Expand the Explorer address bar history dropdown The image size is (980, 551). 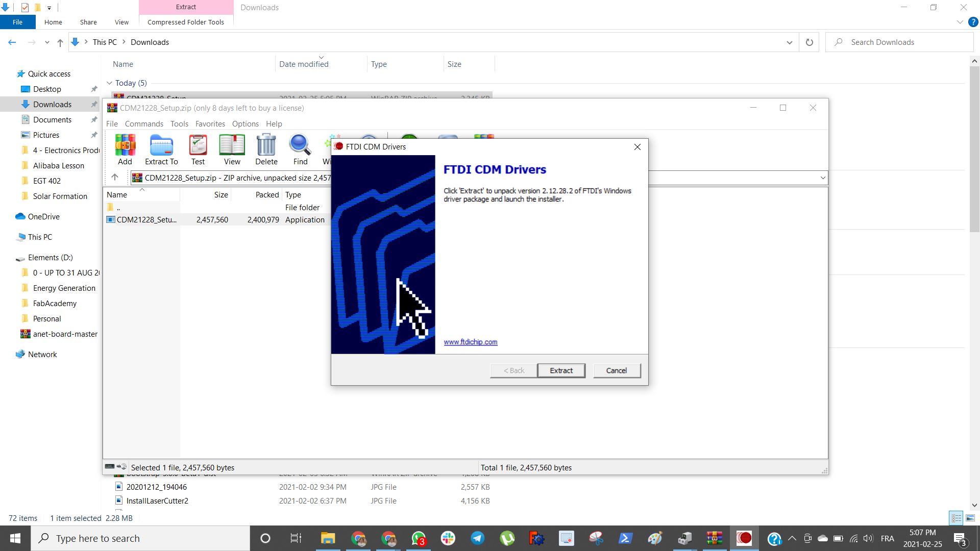point(789,42)
